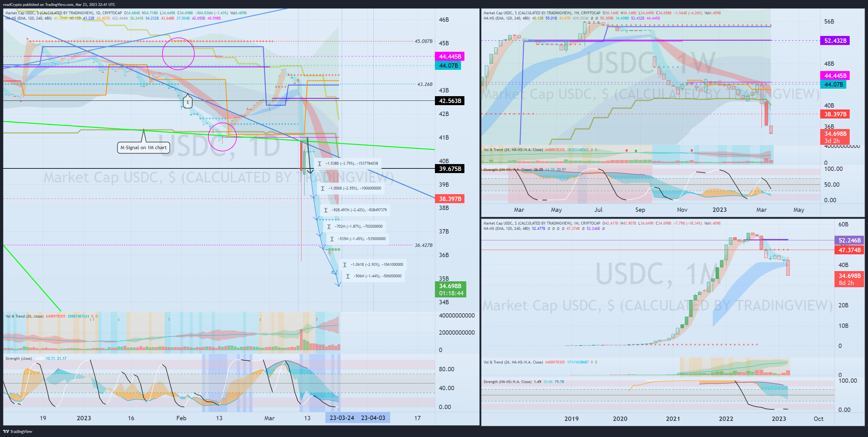The width and height of the screenshot is (868, 437).
Task: Click the readCrypto published on TradingView.com header
Action: 59,4
